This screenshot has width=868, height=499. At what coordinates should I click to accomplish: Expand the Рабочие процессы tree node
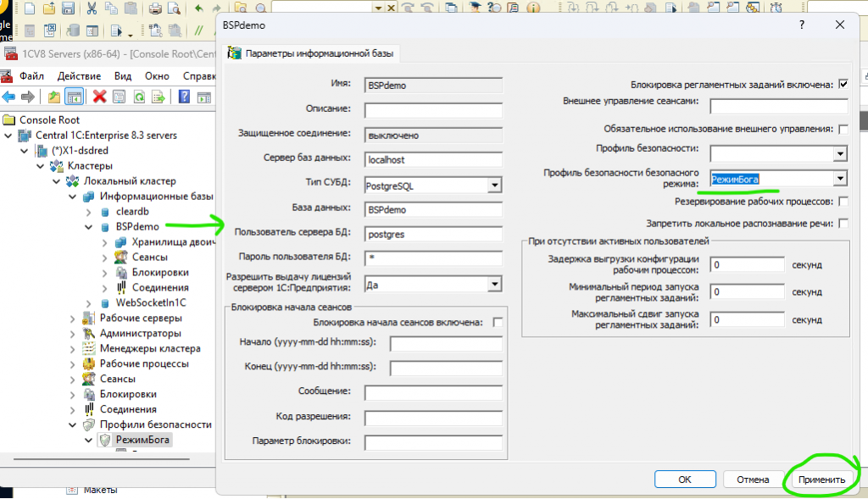(73, 363)
